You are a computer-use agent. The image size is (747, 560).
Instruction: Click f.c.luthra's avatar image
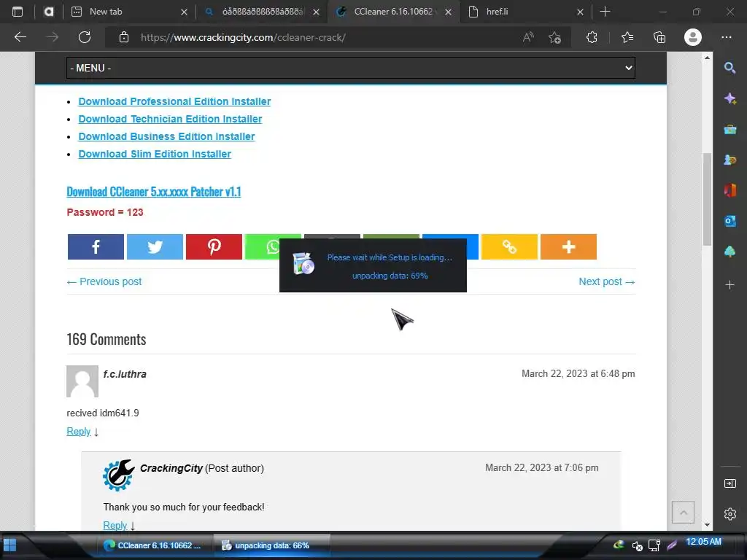82,381
